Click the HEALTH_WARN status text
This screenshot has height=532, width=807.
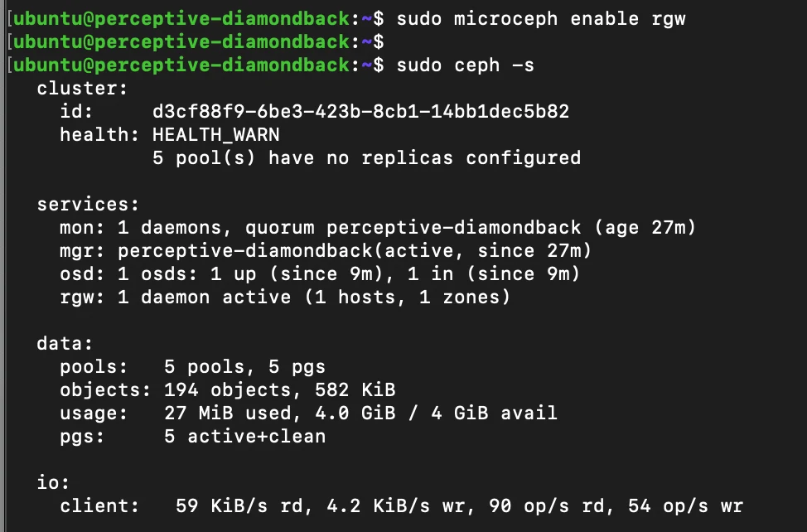click(215, 135)
